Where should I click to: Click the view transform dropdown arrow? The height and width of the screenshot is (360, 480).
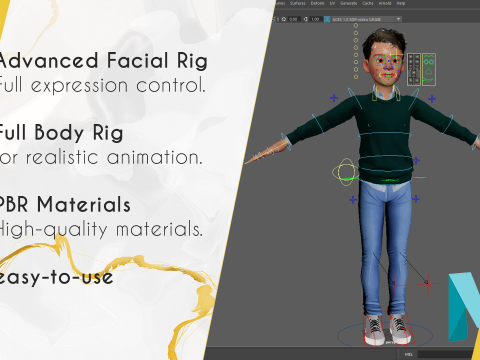[x=398, y=19]
